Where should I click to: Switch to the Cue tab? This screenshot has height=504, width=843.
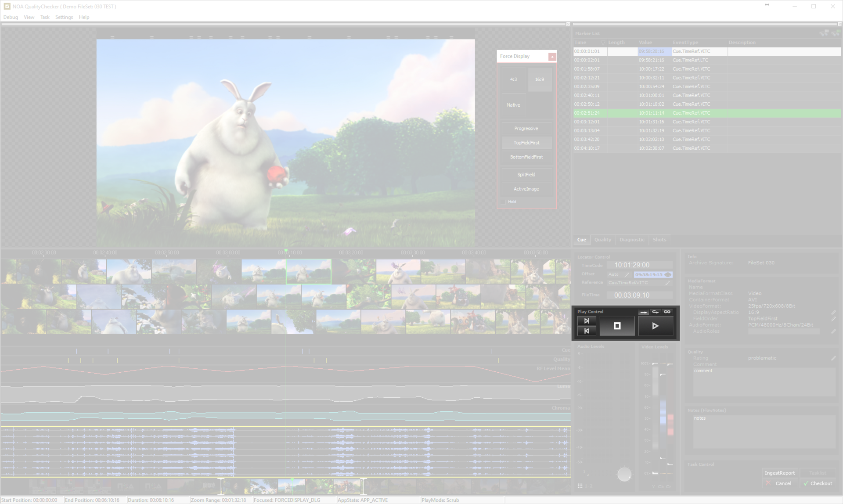pyautogui.click(x=581, y=240)
